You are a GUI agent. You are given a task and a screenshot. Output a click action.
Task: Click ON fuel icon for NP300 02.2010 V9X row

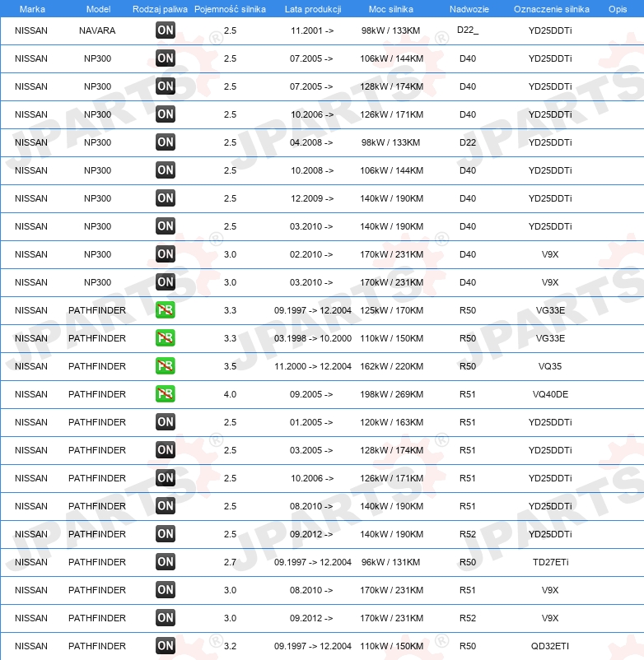tap(165, 254)
